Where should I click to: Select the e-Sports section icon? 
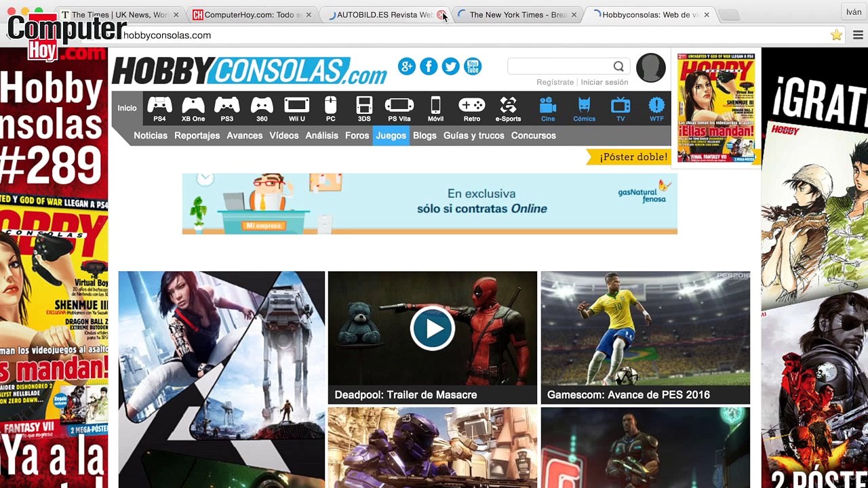tap(508, 108)
